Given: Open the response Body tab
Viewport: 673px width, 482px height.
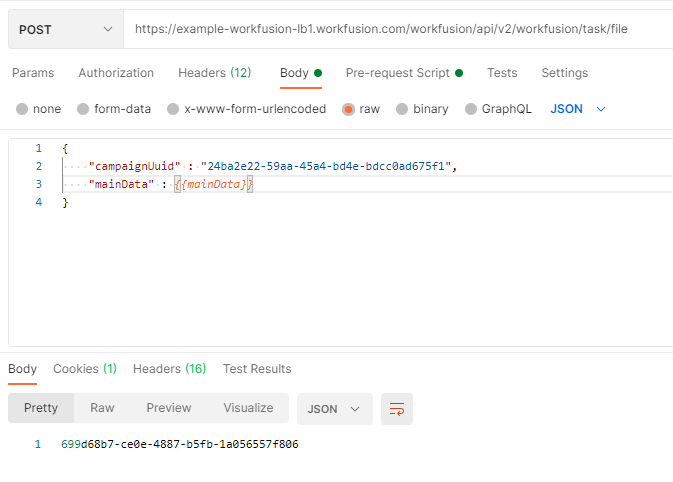Looking at the screenshot, I should click(x=22, y=369).
